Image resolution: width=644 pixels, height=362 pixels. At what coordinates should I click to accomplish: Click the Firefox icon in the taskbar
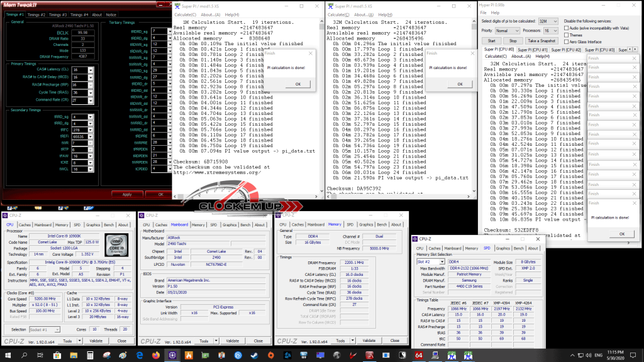click(x=157, y=355)
